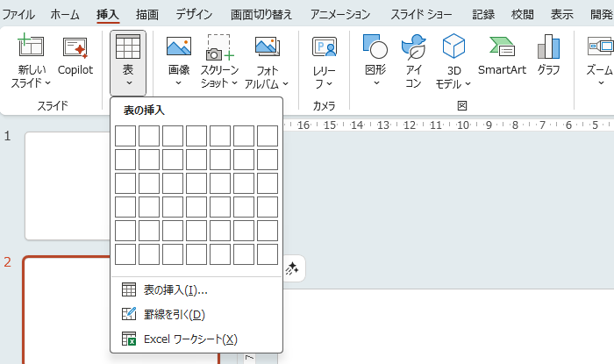The image size is (614, 364).
Task: Open the デザイン ribbon tab
Action: pos(193,14)
